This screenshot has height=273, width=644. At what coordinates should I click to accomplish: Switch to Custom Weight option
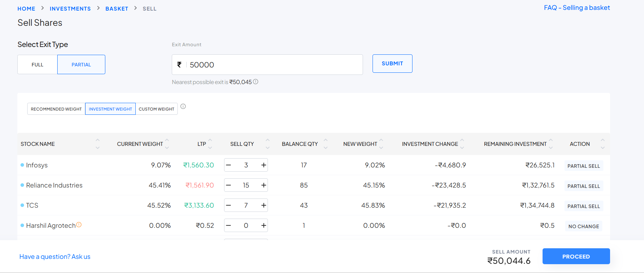[156, 109]
